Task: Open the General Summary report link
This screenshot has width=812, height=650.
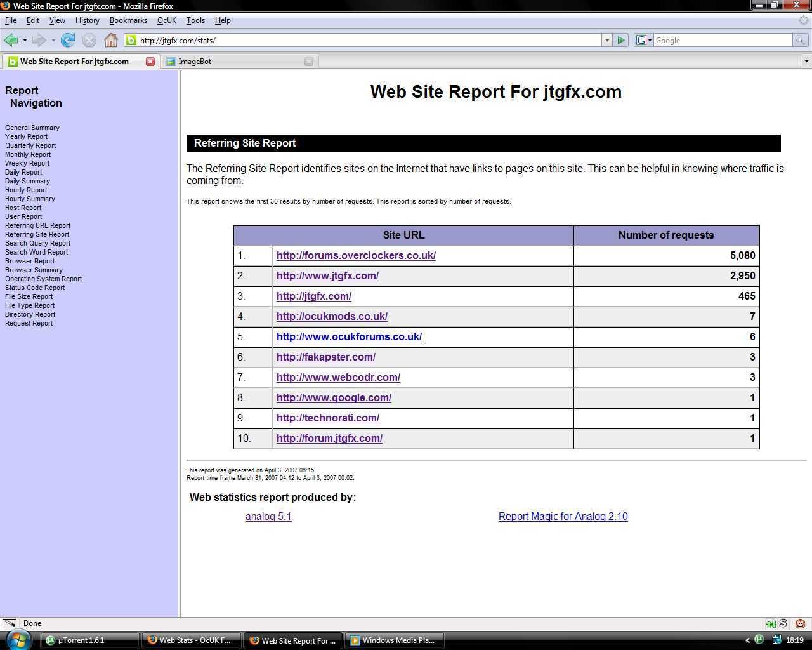Action: pos(32,128)
